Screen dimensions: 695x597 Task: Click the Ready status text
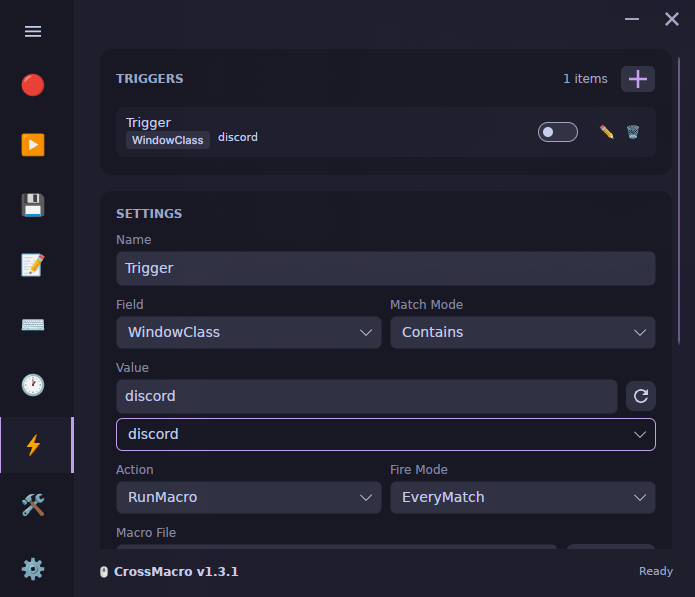tap(656, 571)
